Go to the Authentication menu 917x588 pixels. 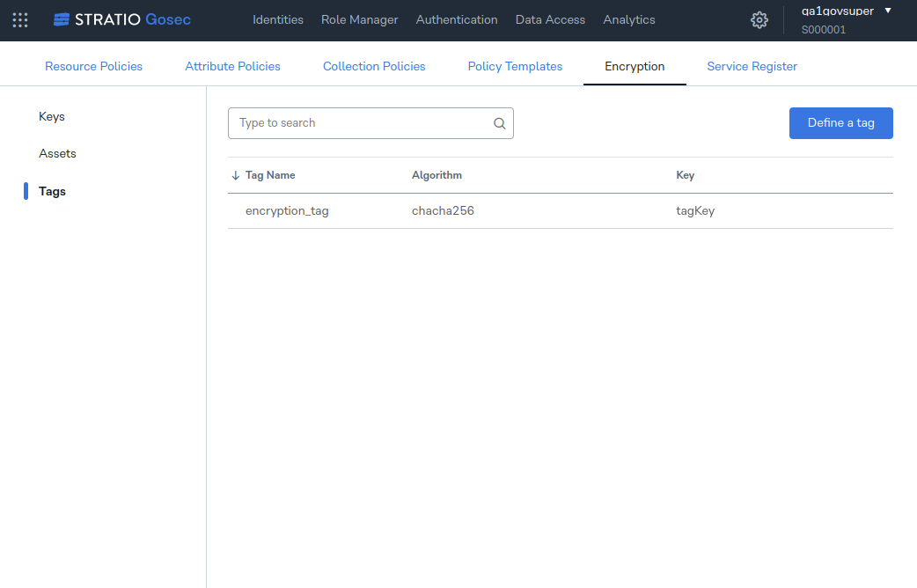coord(457,19)
